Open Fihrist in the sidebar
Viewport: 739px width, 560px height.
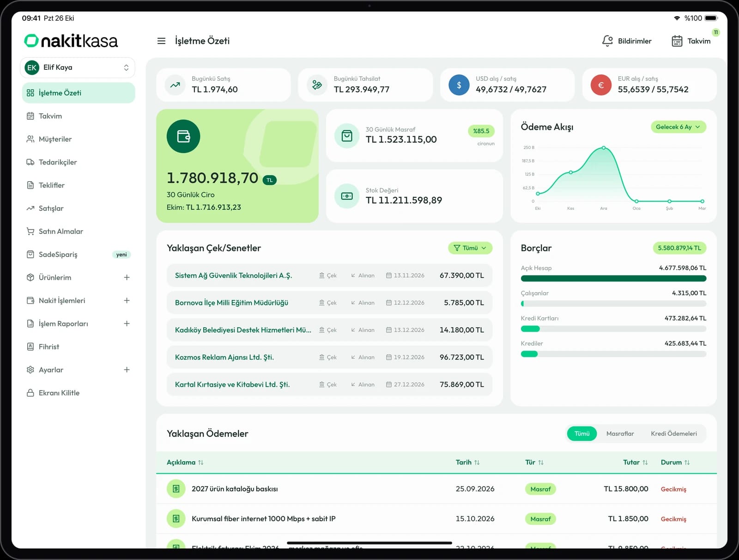point(79,347)
